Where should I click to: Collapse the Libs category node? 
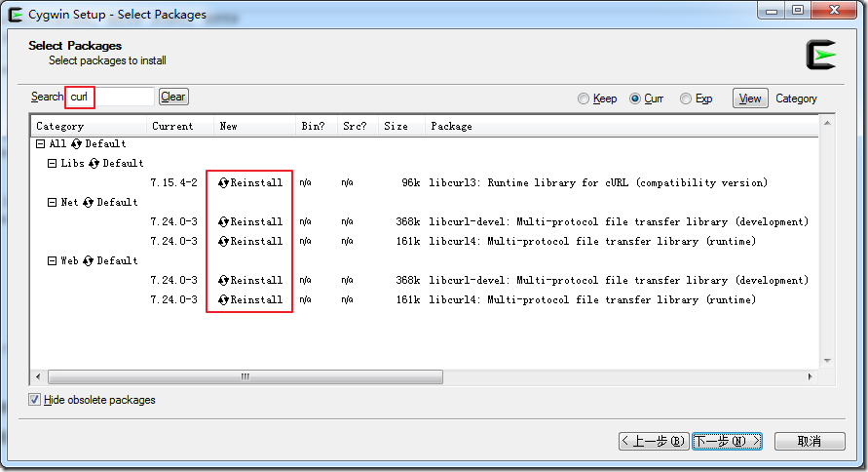tap(52, 164)
